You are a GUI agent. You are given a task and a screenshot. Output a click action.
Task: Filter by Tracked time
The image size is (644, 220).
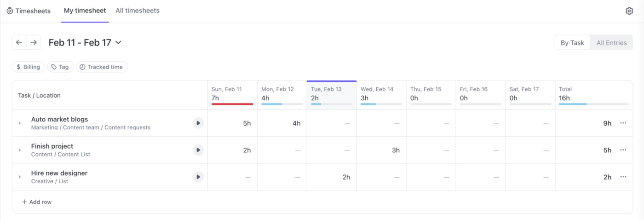[101, 67]
